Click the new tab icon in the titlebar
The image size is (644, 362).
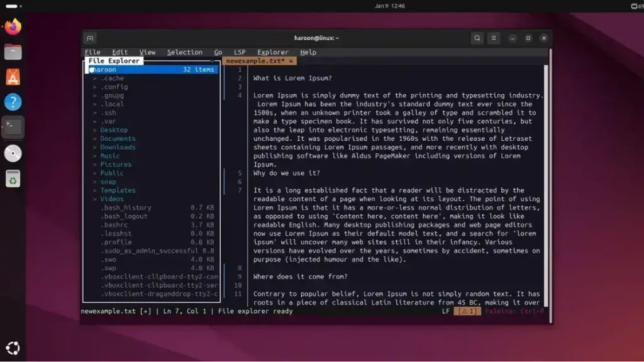pyautogui.click(x=90, y=38)
